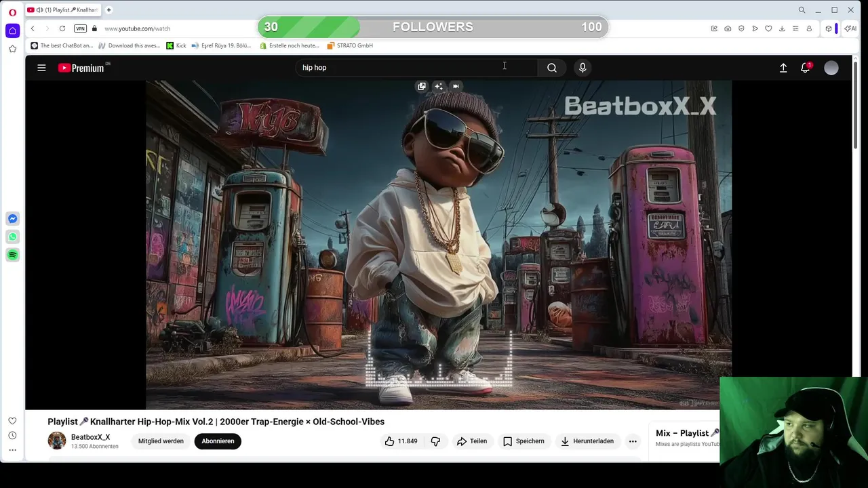The height and width of the screenshot is (488, 868).
Task: Open the sidebar three-dot setup menu
Action: pyautogui.click(x=12, y=450)
